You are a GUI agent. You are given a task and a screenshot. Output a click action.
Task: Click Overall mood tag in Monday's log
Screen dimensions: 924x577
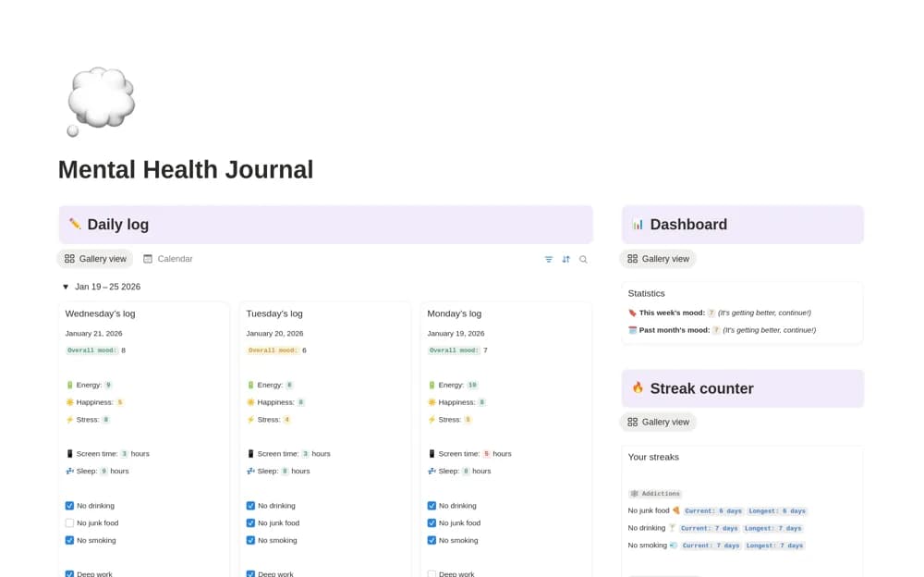(x=454, y=350)
